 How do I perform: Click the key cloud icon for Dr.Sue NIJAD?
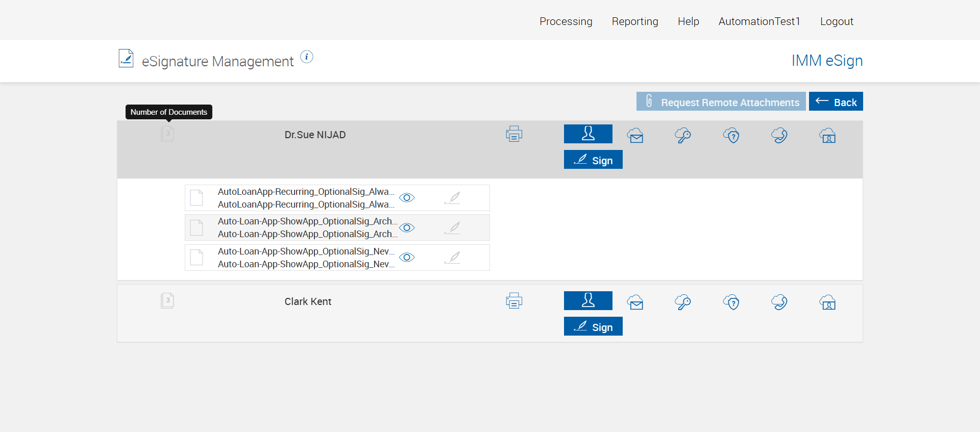[683, 136]
